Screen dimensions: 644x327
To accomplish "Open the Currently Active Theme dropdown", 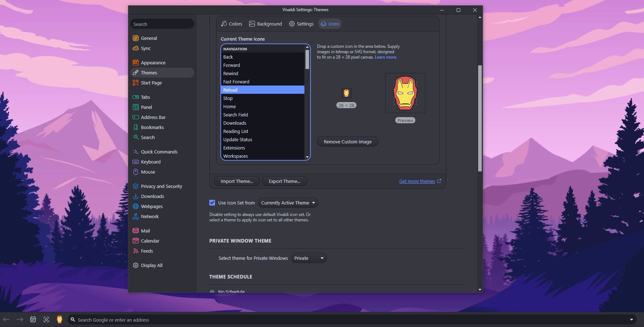I will pyautogui.click(x=288, y=203).
